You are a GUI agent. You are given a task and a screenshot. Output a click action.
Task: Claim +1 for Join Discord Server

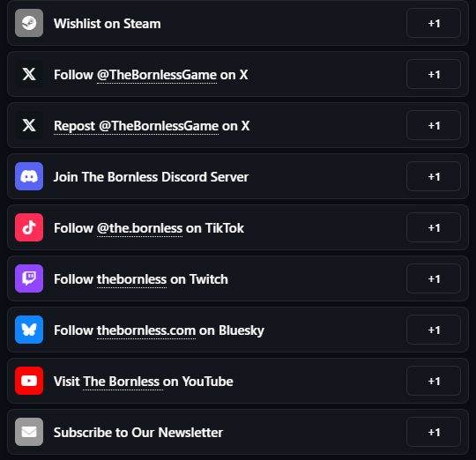click(434, 176)
